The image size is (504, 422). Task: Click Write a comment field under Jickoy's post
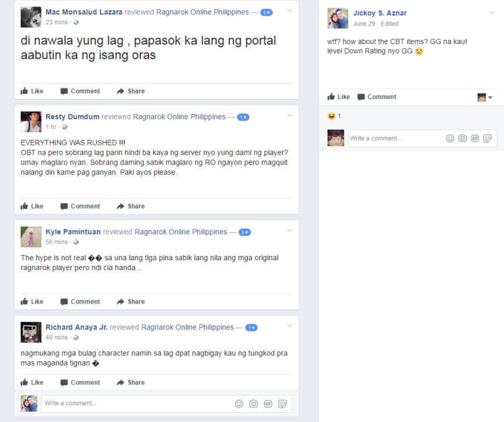pos(396,138)
